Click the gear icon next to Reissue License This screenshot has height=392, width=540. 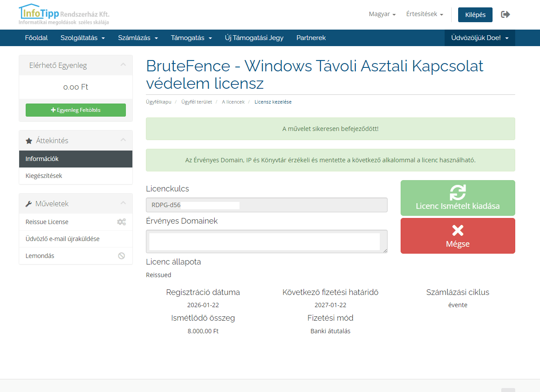click(x=121, y=221)
